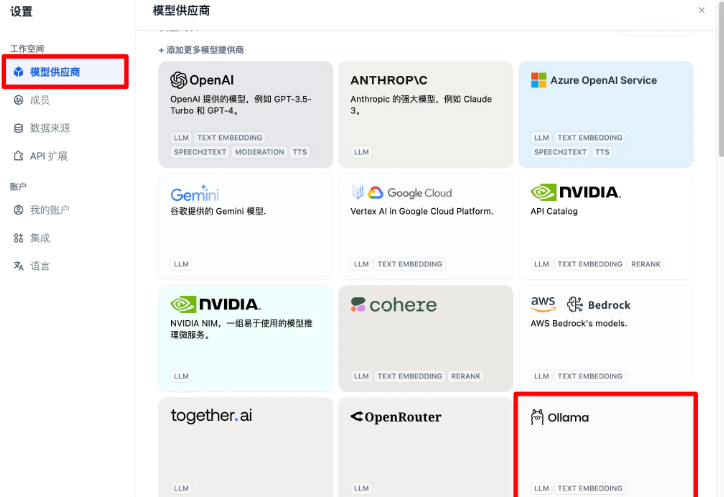Image resolution: width=724 pixels, height=497 pixels.
Task: Click the LLM tag on the Gemini card
Action: click(x=181, y=264)
